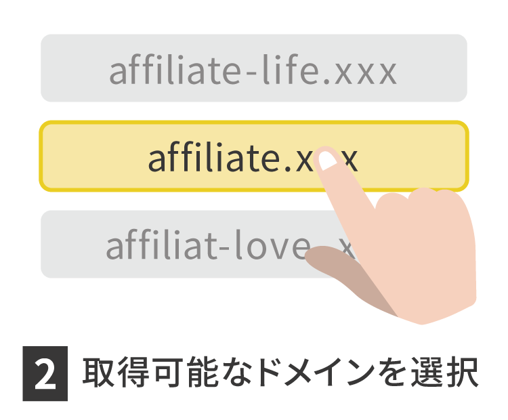Click 取得可能 at start of caption
Image resolution: width=508 pixels, height=420 pixels.
[x=150, y=373]
